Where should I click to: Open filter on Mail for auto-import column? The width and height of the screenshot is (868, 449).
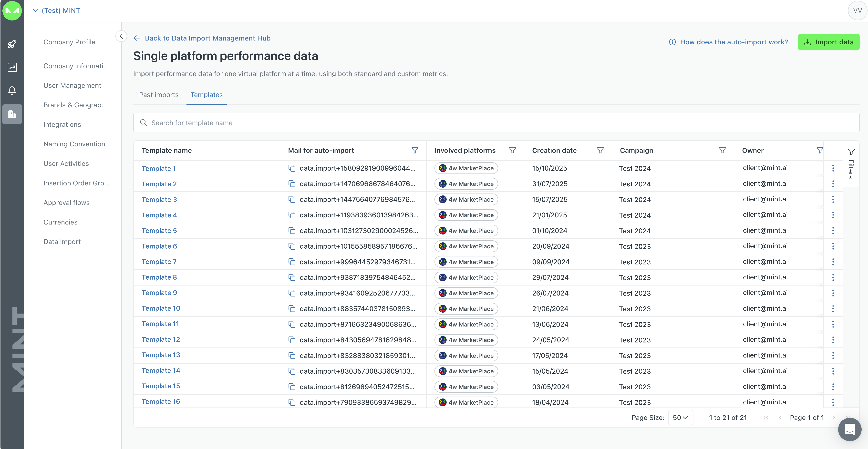(415, 150)
